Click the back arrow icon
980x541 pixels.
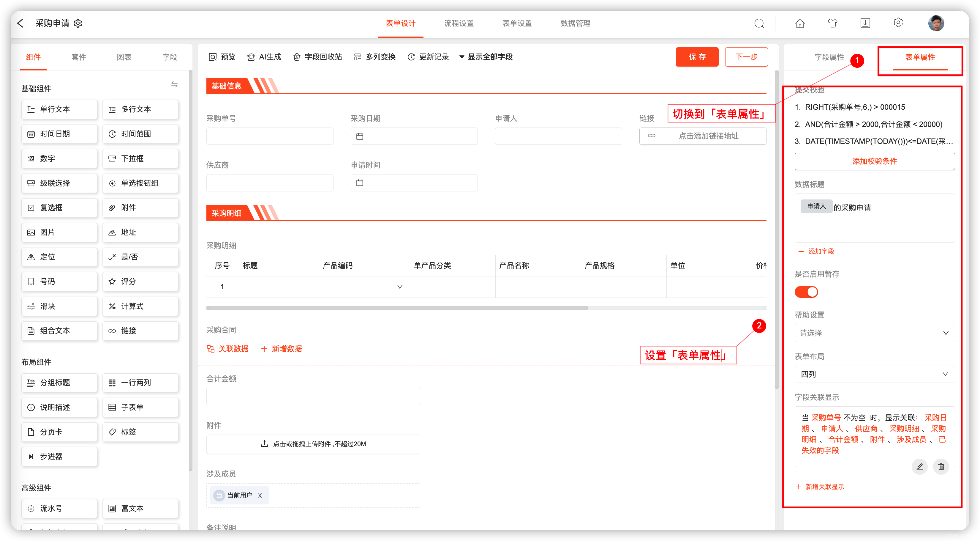point(20,23)
